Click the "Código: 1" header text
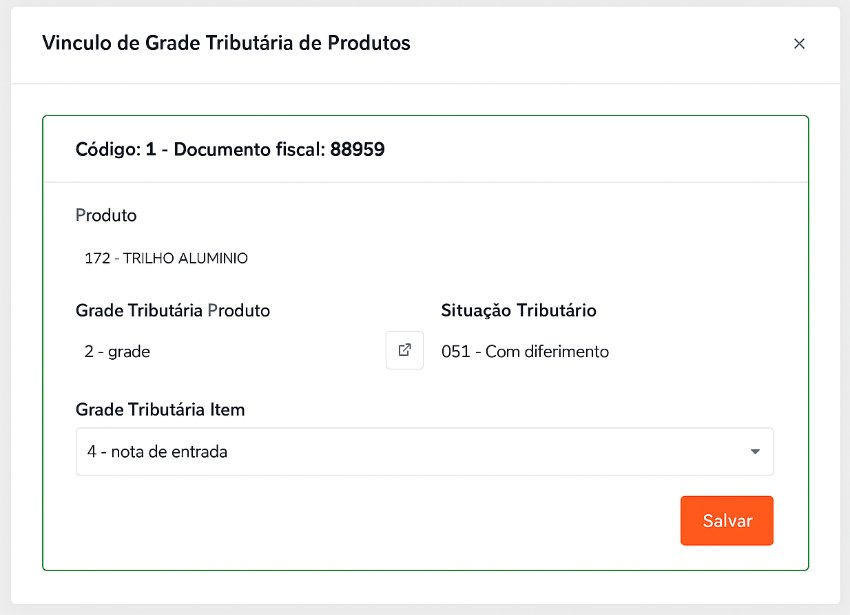This screenshot has width=850, height=615. [116, 150]
